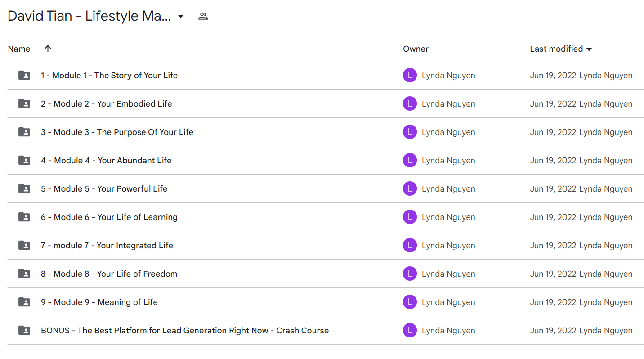This screenshot has height=359, width=644.
Task: Click the owner avatar in Module 1 row
Action: pyautogui.click(x=410, y=75)
